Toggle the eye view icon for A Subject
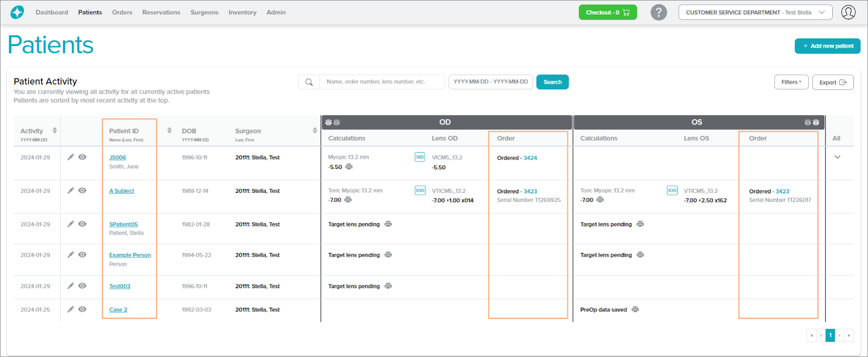 click(82, 191)
